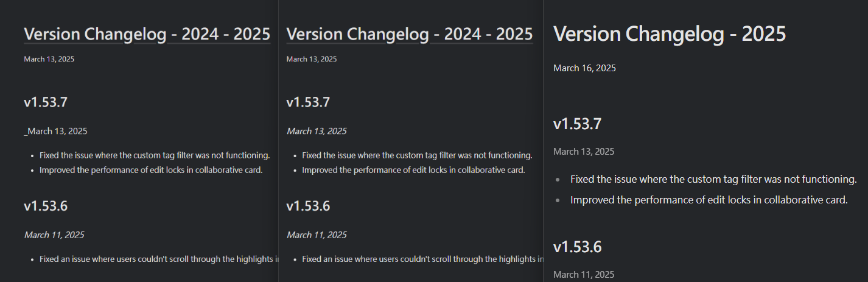Viewport: 868px width, 282px height.
Task: Click the March 16, 2025 date
Action: point(584,68)
